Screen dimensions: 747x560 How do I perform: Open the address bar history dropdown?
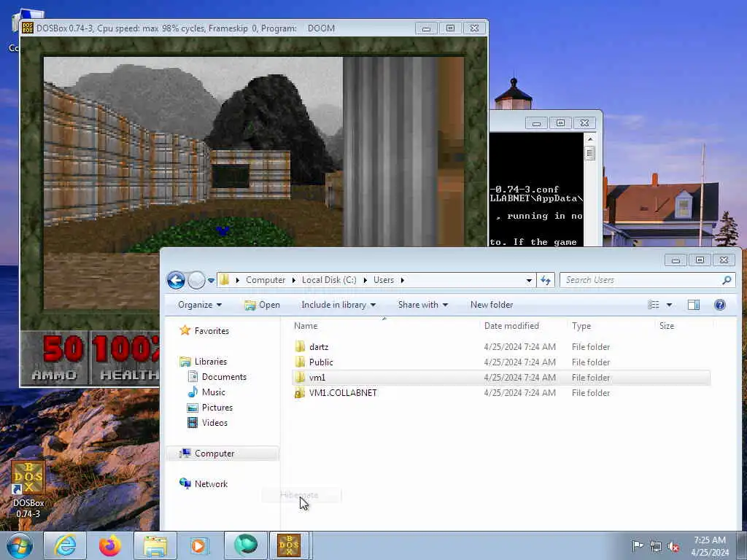click(529, 281)
